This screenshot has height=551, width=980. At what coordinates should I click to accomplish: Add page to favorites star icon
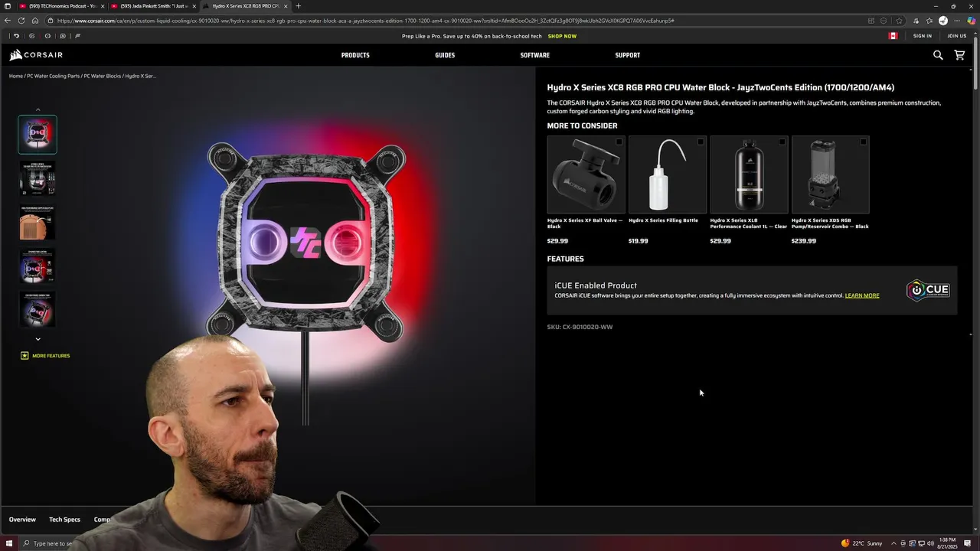click(x=900, y=21)
